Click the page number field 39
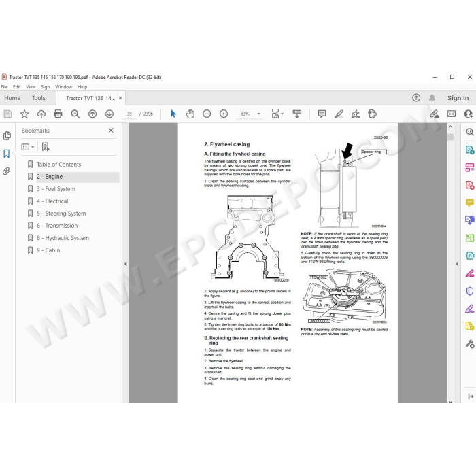The height and width of the screenshot is (476, 476). 129,114
